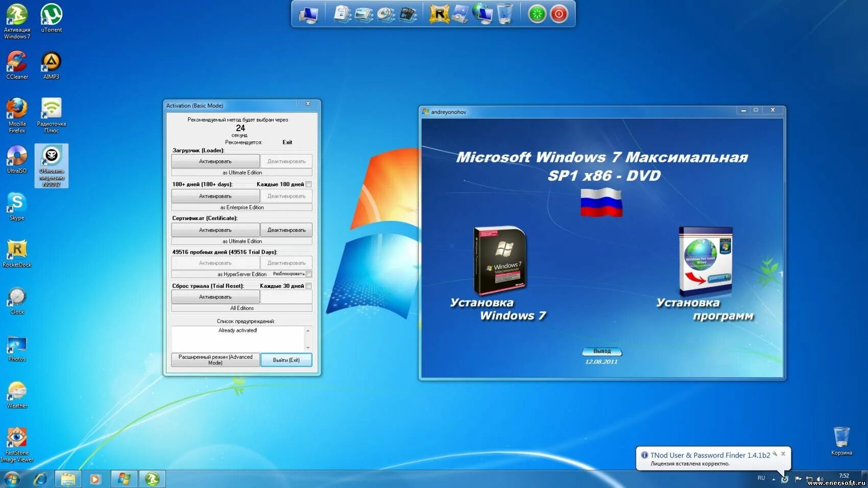
Task: Click the Windows 7 box to install Windows
Action: coord(500,261)
